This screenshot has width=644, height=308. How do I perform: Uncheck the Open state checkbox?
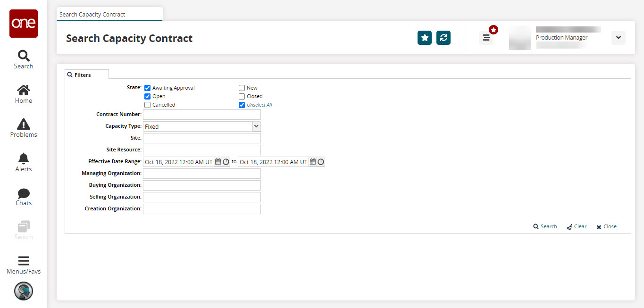(148, 96)
